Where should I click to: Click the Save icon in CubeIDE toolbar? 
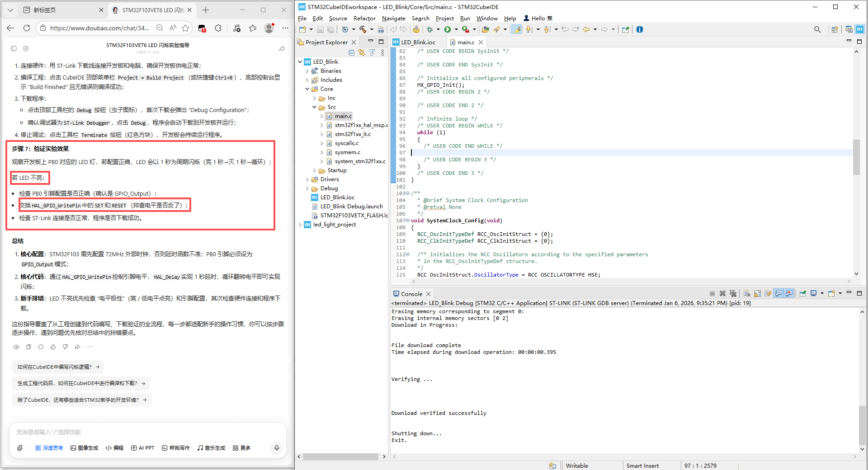pyautogui.click(x=320, y=29)
